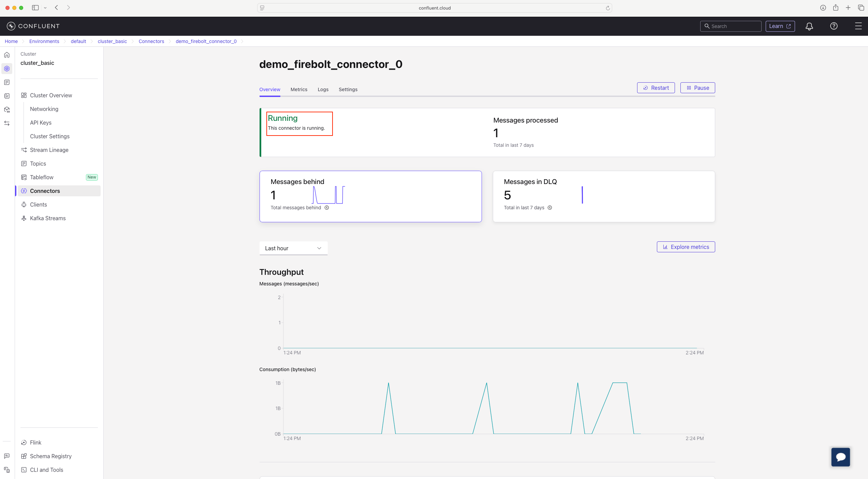868x479 pixels.
Task: Switch to the Metrics tab
Action: coord(299,89)
